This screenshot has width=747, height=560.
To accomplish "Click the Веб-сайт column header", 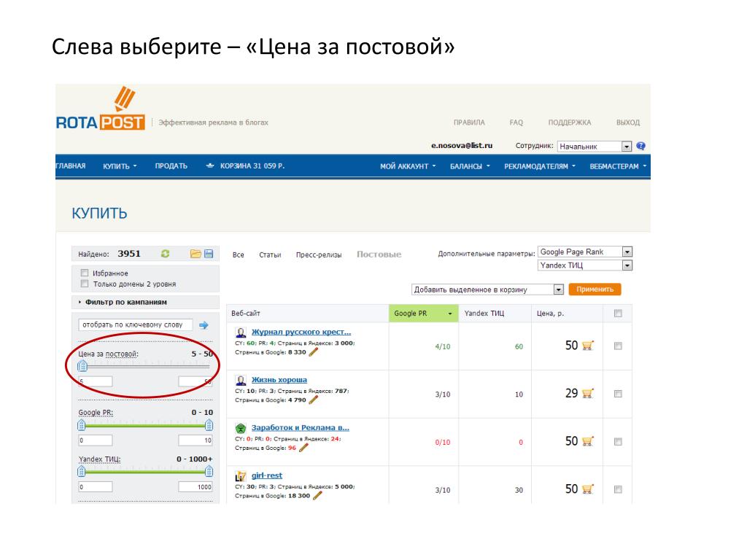I will pyautogui.click(x=308, y=314).
